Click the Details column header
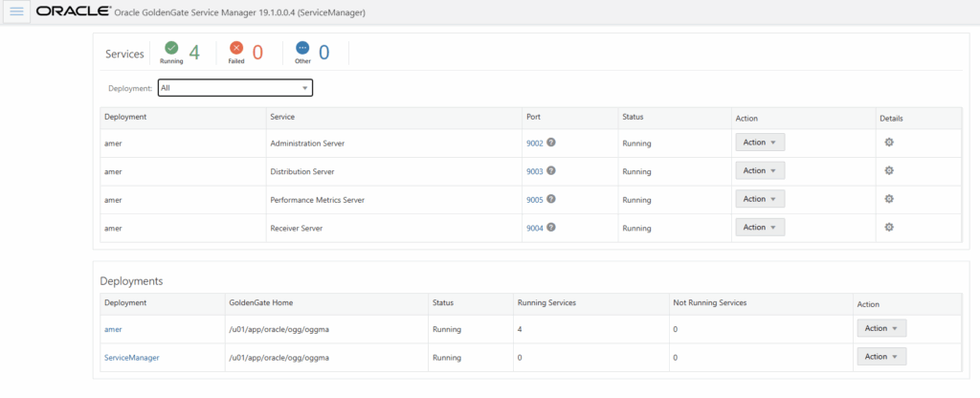The width and height of the screenshot is (980, 398). tap(891, 118)
